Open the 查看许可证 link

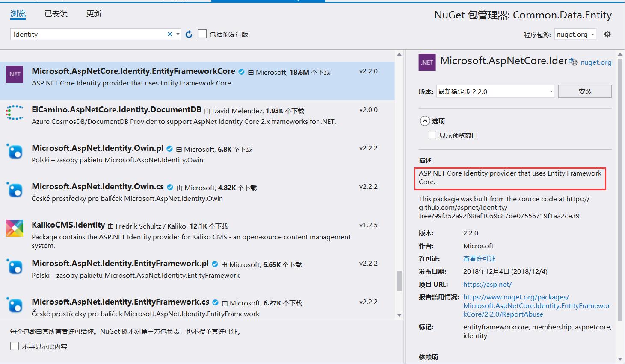[479, 258]
